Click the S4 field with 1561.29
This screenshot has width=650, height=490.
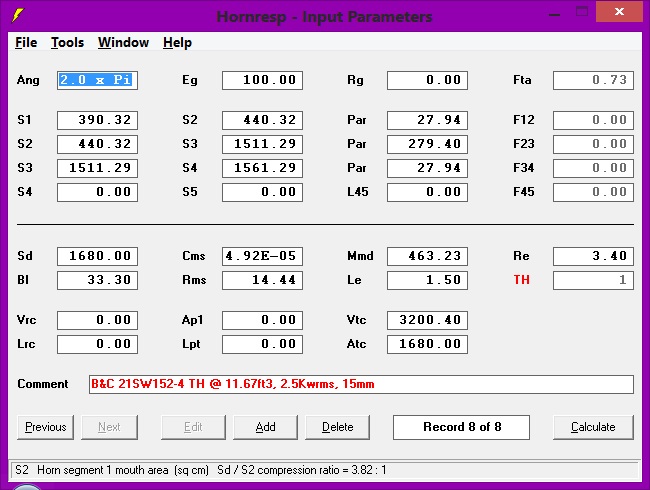[x=262, y=168]
